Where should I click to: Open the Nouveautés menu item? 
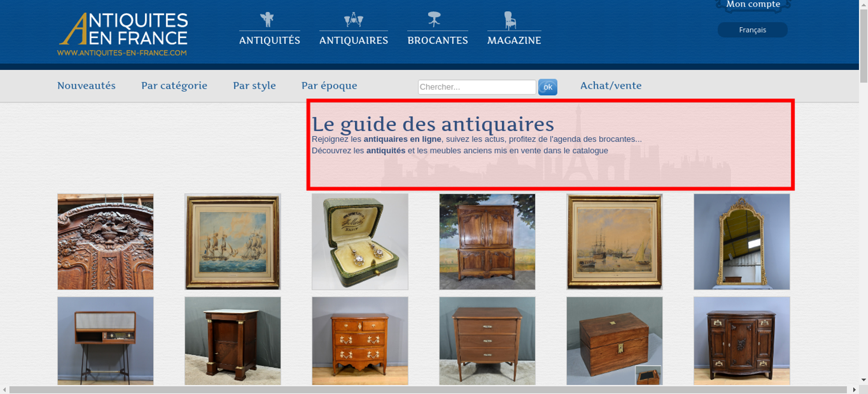pos(86,85)
